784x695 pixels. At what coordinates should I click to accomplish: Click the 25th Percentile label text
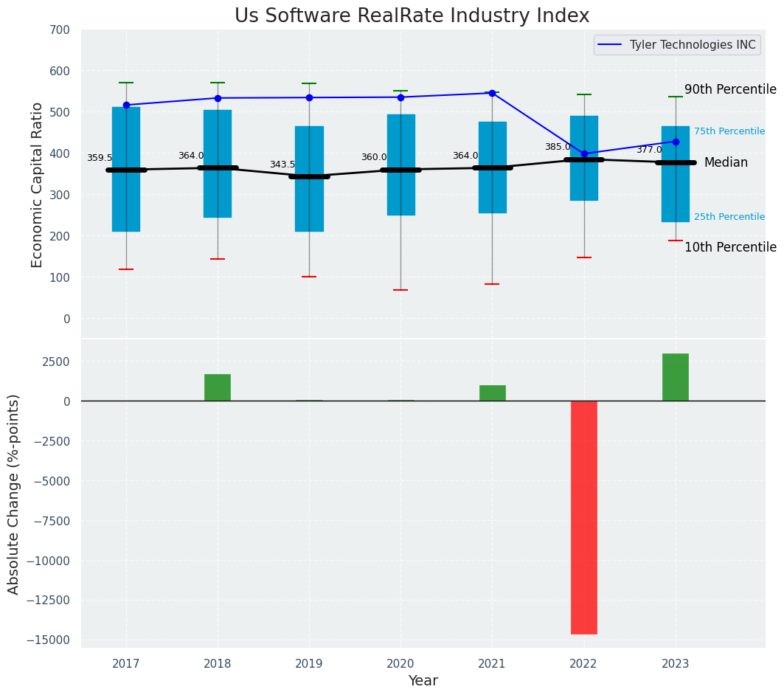point(729,217)
